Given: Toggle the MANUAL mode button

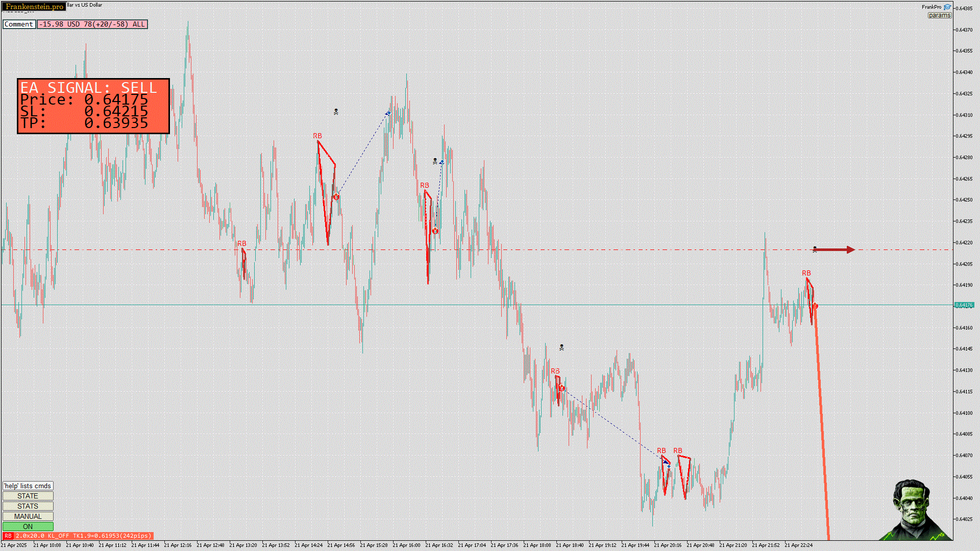Looking at the screenshot, I should coord(28,516).
